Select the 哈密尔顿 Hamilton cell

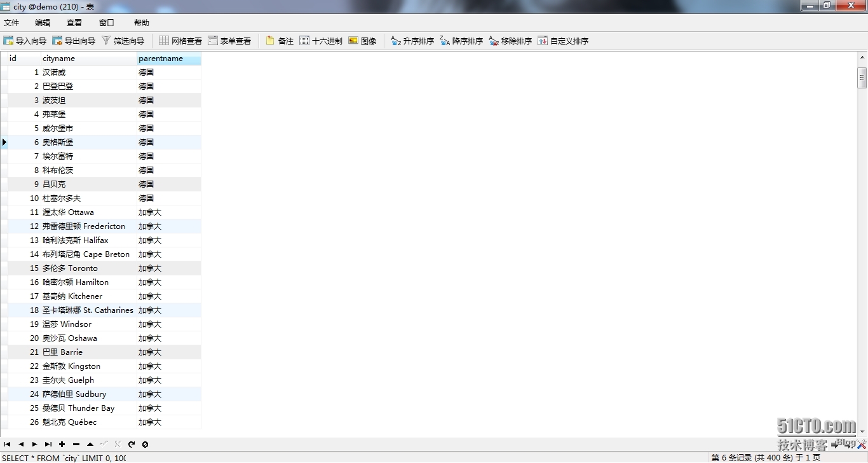[89, 282]
